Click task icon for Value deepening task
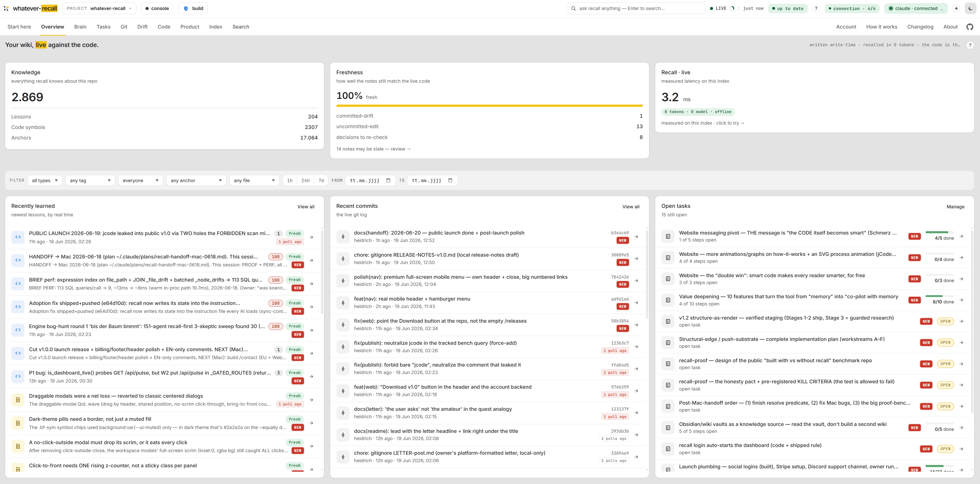The height and width of the screenshot is (484, 980). [x=668, y=300]
